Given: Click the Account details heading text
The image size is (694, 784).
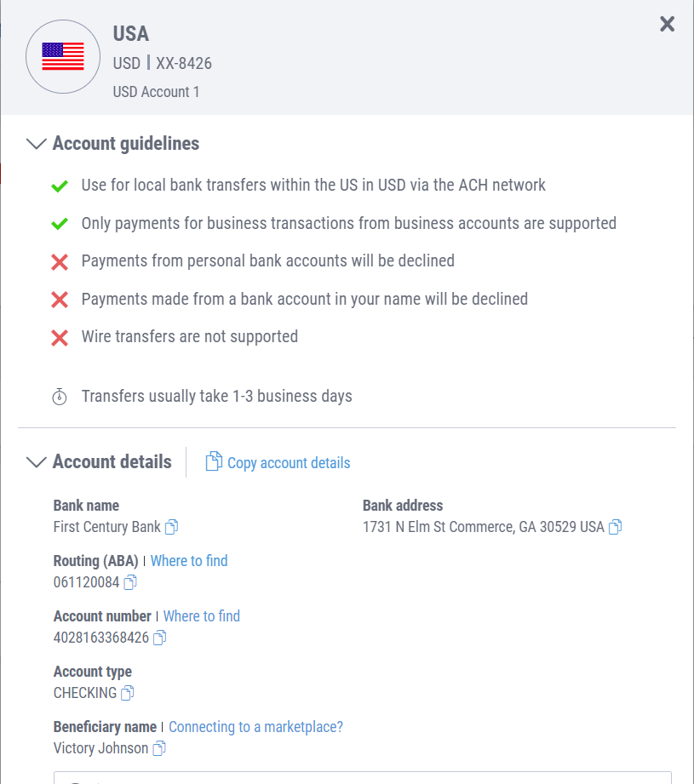Looking at the screenshot, I should coord(112,462).
